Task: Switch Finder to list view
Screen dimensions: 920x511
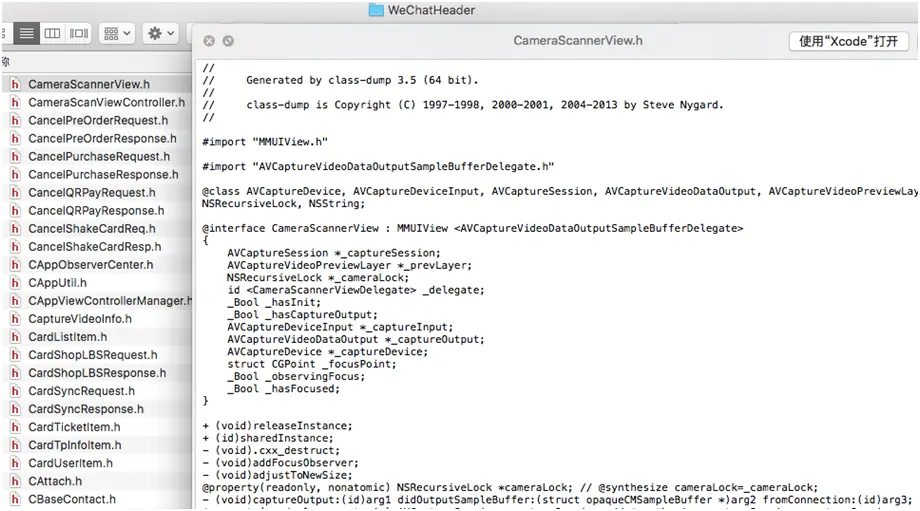Action: tap(26, 33)
